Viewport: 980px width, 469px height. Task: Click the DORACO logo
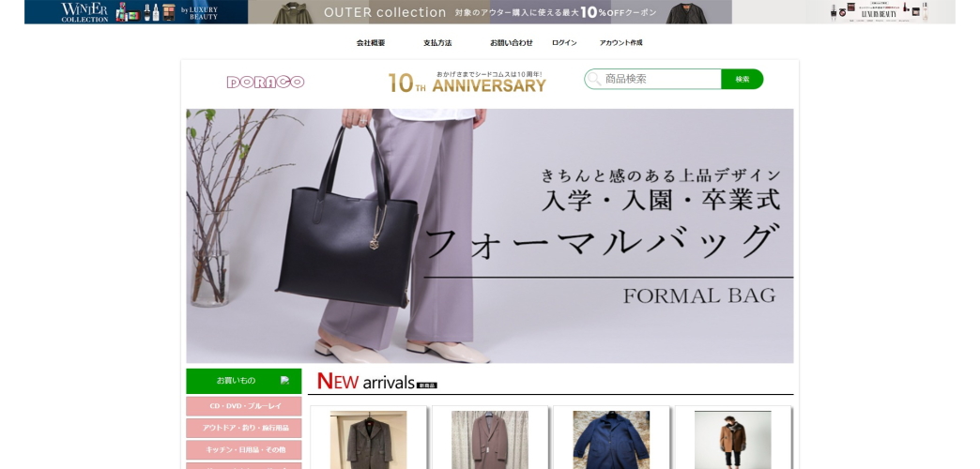pyautogui.click(x=266, y=82)
